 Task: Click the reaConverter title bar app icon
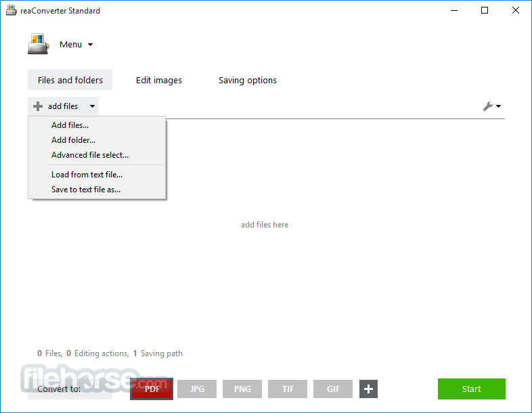12,11
